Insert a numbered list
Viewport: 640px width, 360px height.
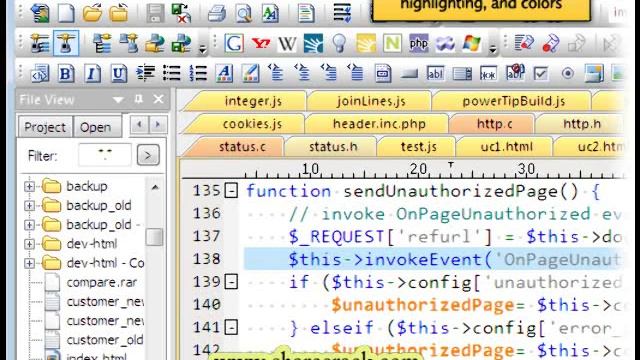(198, 73)
